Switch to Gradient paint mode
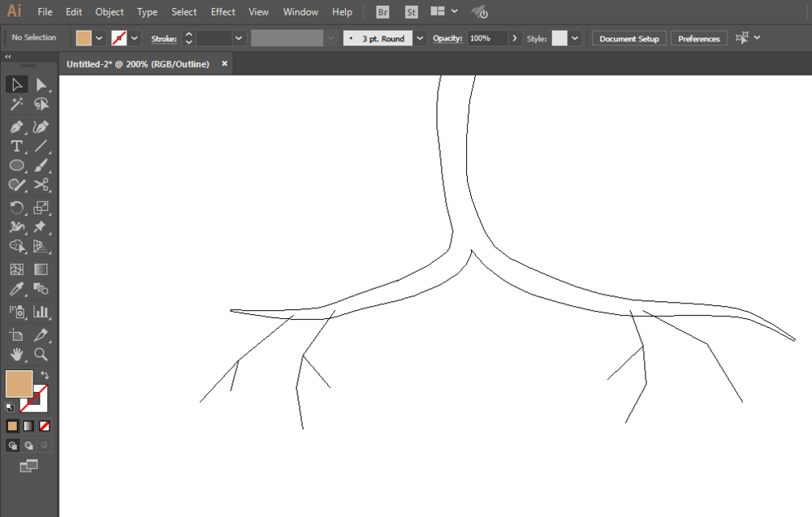The image size is (812, 517). [28, 426]
